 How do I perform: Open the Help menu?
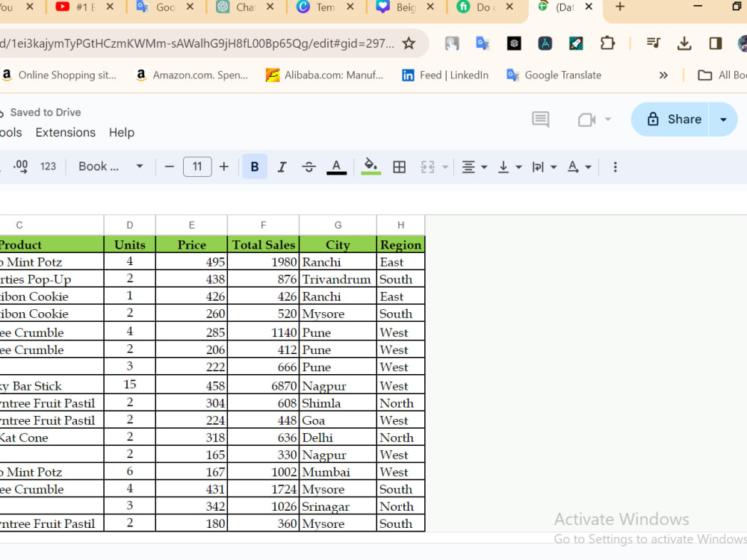click(x=122, y=132)
